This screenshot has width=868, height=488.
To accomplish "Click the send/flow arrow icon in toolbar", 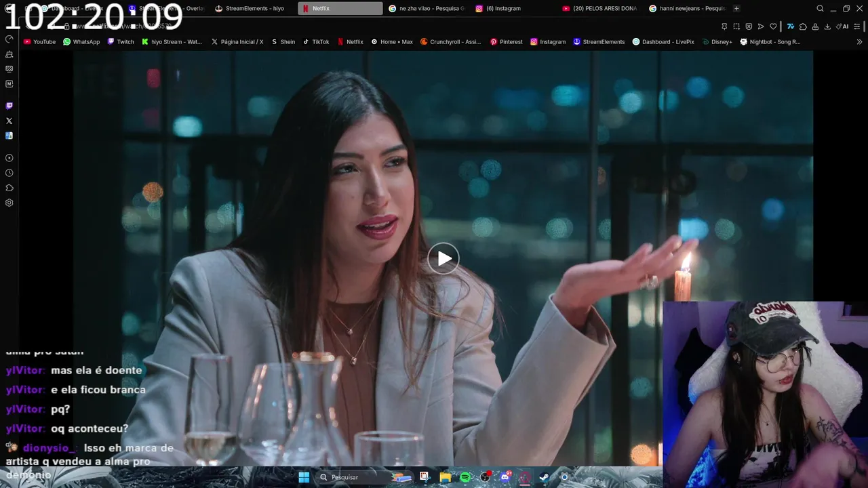I will [761, 26].
